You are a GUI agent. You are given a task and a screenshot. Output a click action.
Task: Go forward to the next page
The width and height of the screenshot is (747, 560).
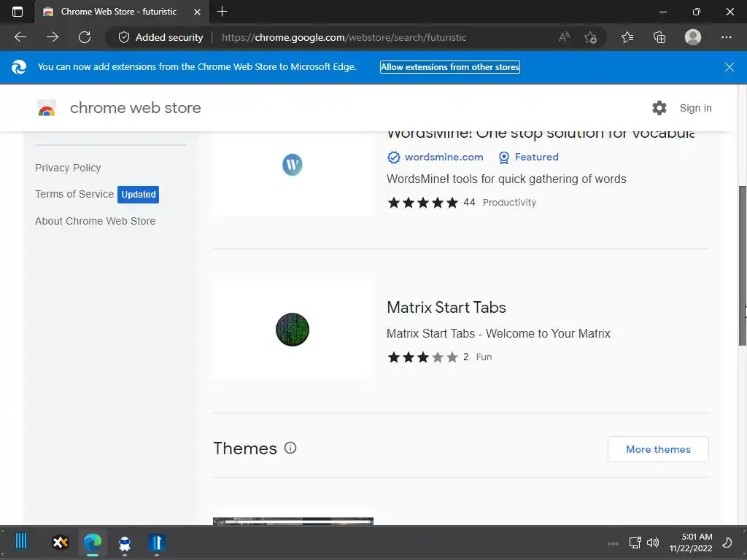[53, 37]
